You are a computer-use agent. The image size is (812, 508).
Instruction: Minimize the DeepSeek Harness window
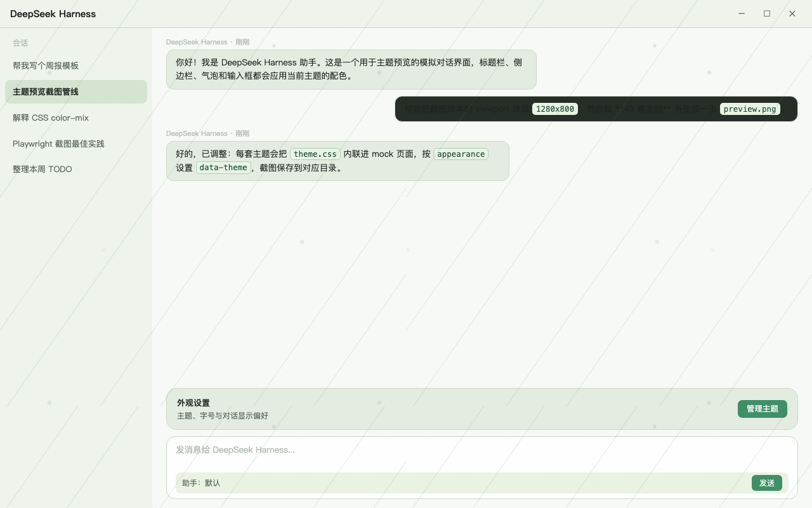click(742, 14)
